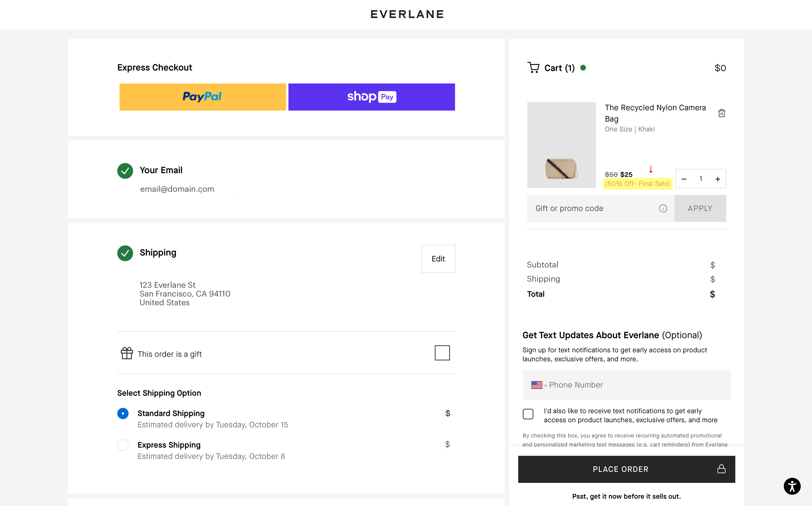This screenshot has width=812, height=506.
Task: Apply the gift or promo code
Action: click(700, 208)
